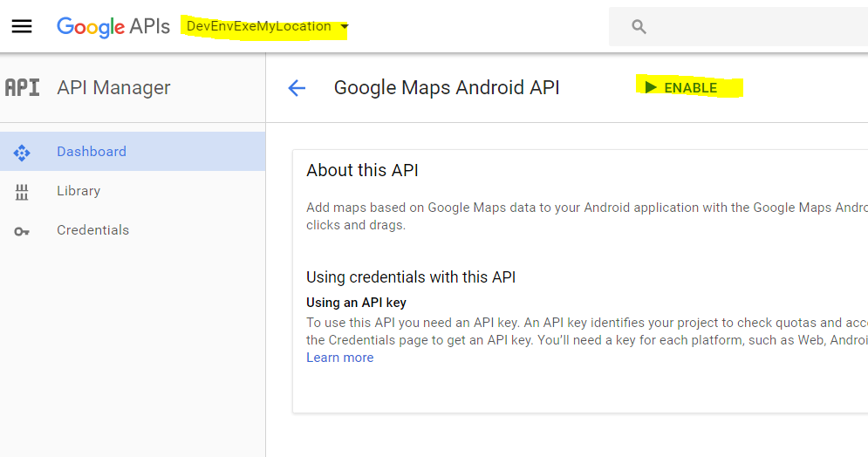The width and height of the screenshot is (868, 457).
Task: Focus the top search field
Action: pyautogui.click(x=739, y=26)
